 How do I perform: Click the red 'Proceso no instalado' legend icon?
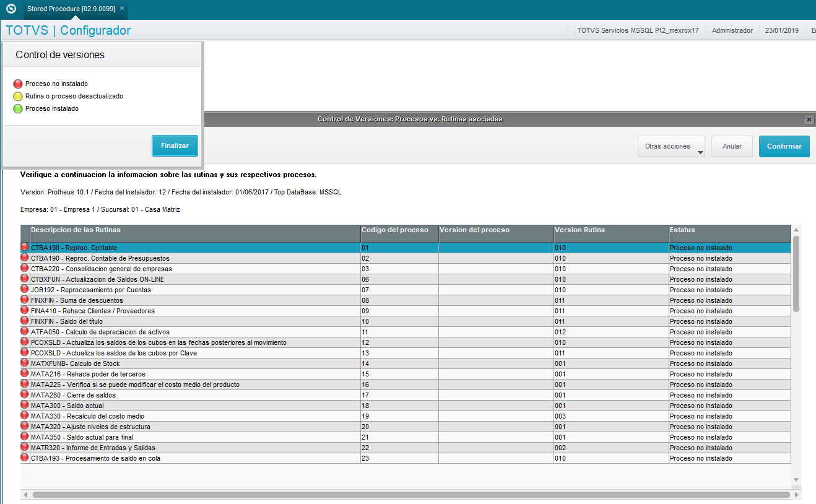(x=18, y=84)
